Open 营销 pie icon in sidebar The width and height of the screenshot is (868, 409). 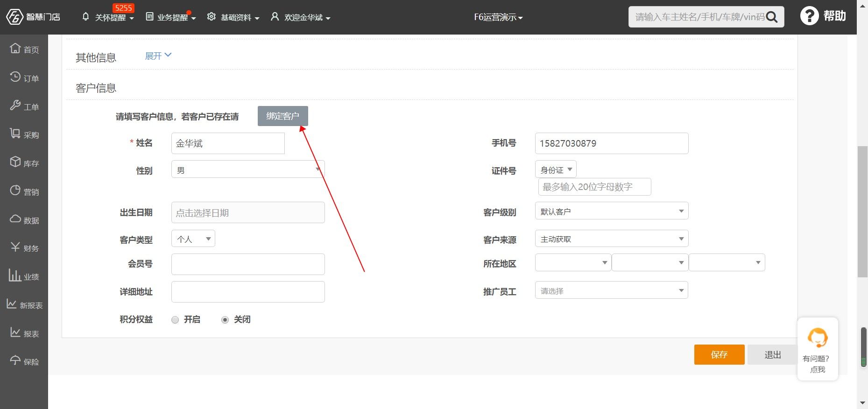pos(15,190)
